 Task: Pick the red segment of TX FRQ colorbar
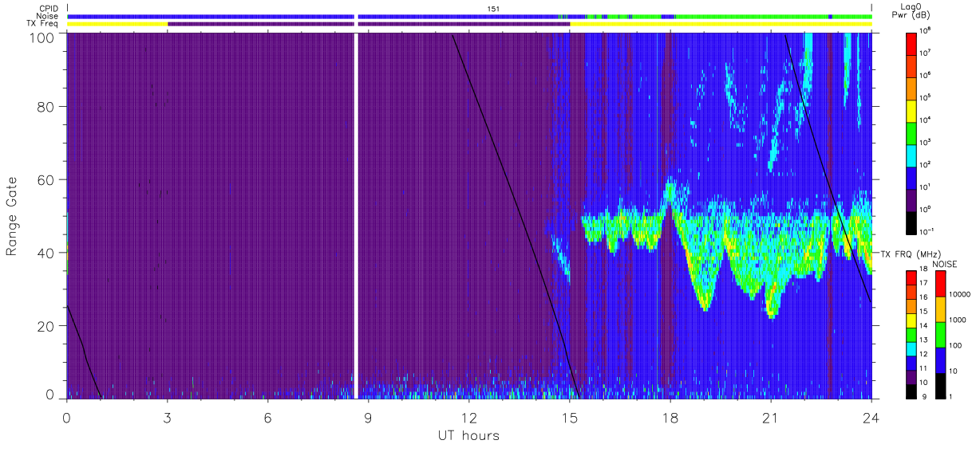pyautogui.click(x=911, y=278)
